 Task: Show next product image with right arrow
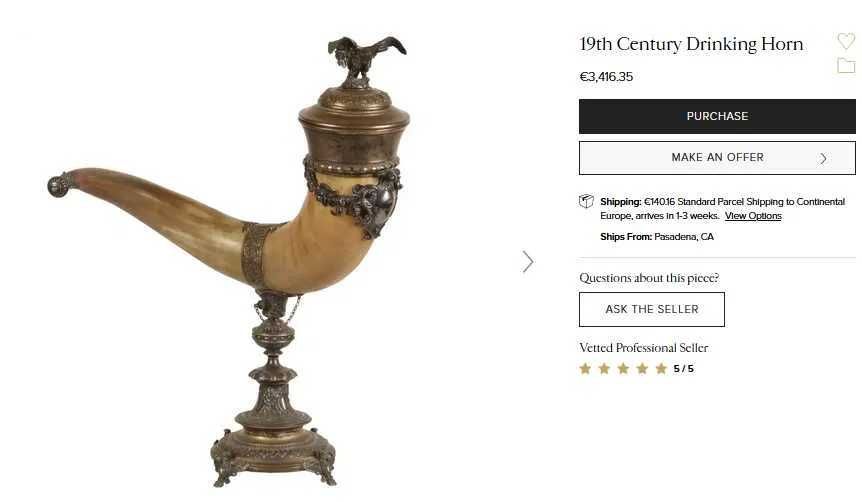pyautogui.click(x=528, y=262)
